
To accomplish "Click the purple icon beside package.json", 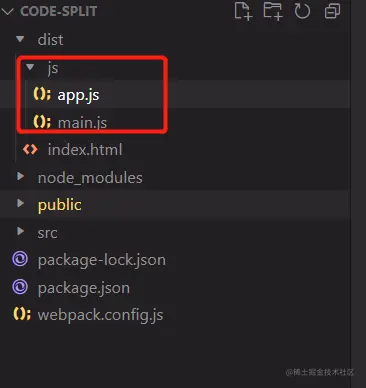I will click(x=20, y=287).
